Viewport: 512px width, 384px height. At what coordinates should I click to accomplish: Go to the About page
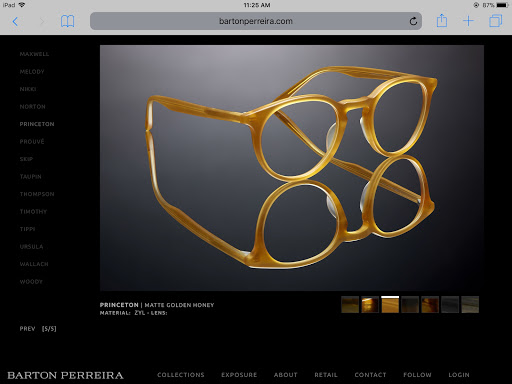point(285,375)
